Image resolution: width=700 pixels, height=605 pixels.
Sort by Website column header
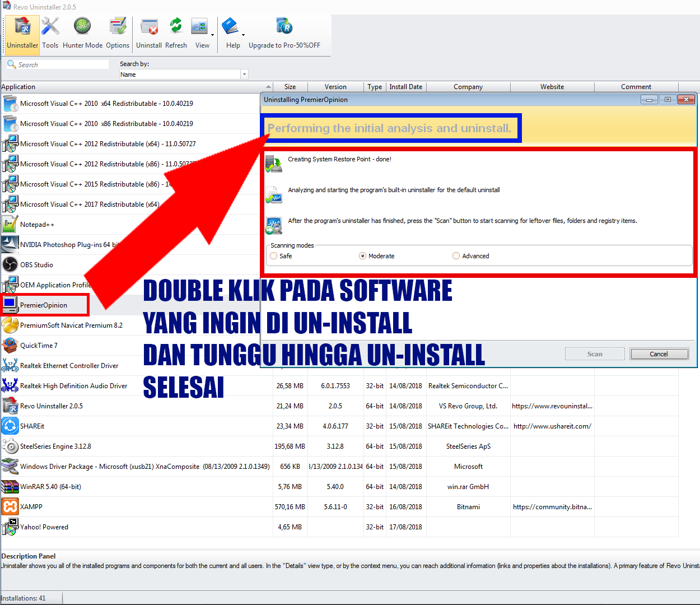coord(552,87)
